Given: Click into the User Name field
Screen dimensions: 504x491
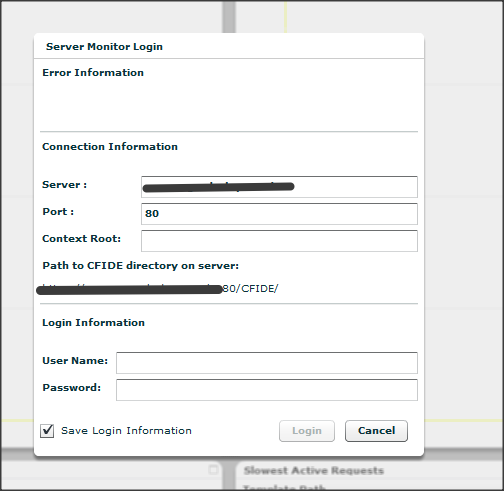Looking at the screenshot, I should point(267,363).
